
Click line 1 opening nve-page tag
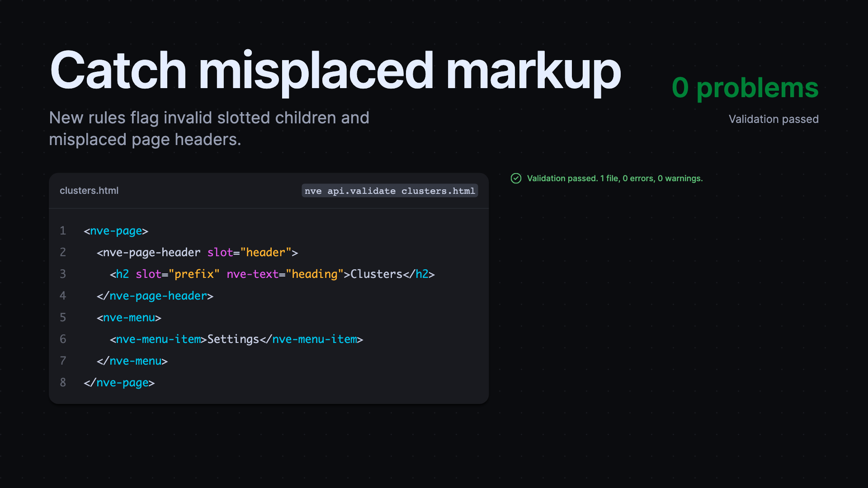point(116,231)
